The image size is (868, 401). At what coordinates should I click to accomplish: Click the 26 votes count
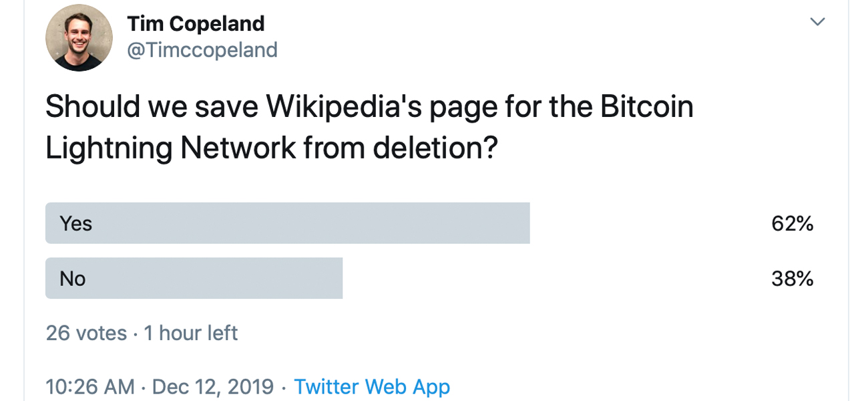pyautogui.click(x=86, y=333)
